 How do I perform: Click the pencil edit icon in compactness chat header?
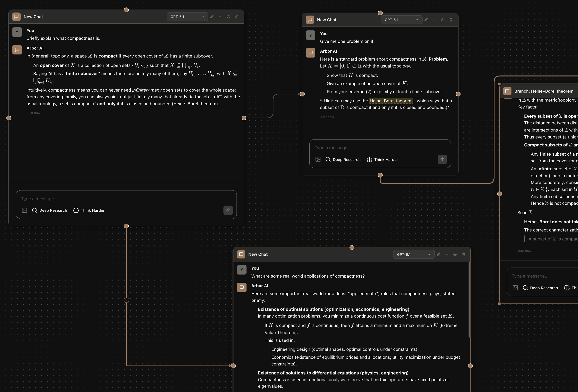[212, 17]
